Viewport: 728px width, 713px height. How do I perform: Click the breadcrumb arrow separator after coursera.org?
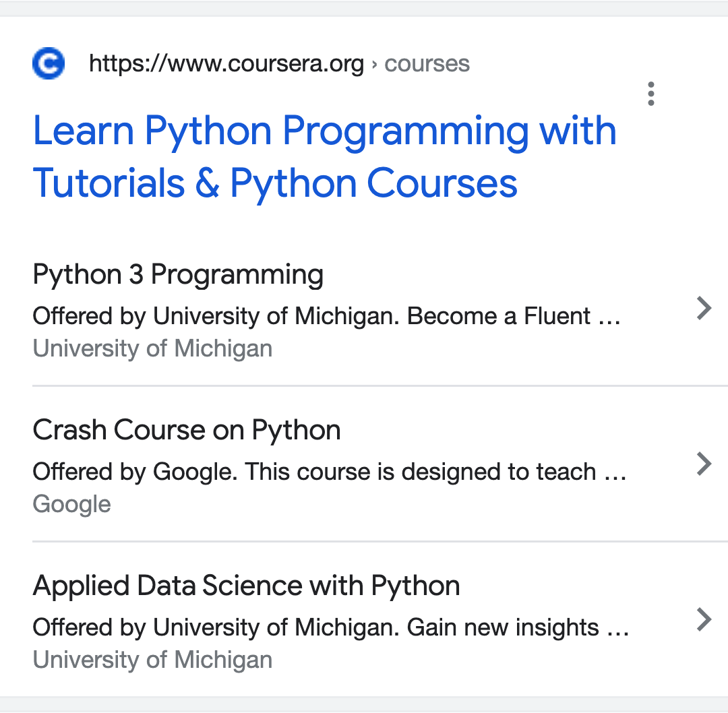click(374, 65)
